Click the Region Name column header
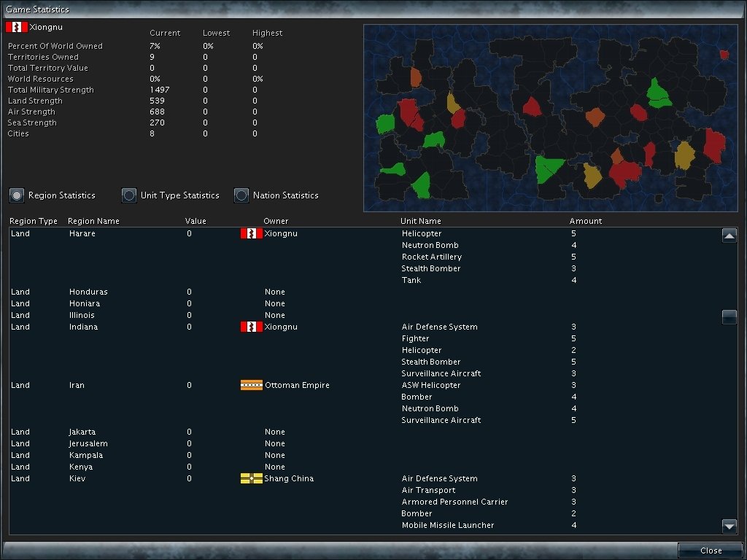 tap(93, 221)
